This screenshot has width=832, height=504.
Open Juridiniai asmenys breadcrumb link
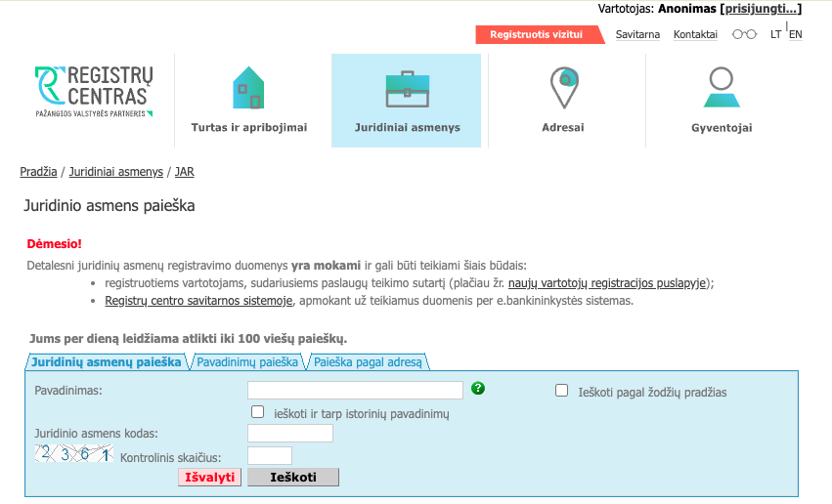(x=115, y=172)
